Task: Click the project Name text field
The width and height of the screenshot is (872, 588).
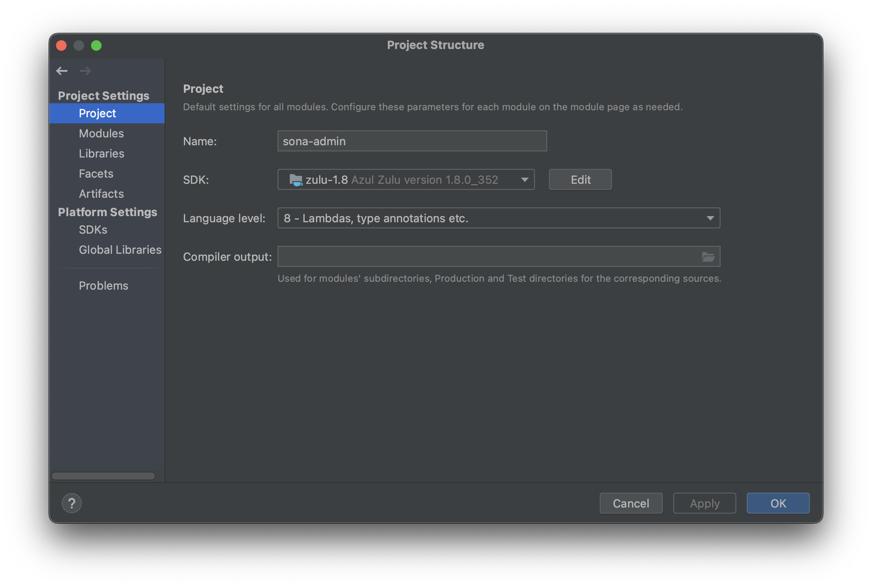Action: (x=411, y=141)
